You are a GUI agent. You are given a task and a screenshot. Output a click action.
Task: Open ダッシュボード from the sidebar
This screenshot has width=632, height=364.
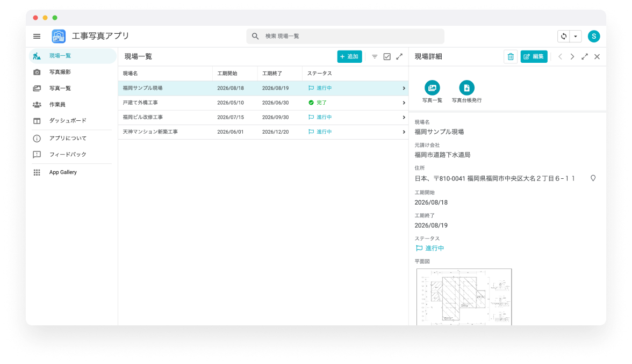(x=73, y=121)
